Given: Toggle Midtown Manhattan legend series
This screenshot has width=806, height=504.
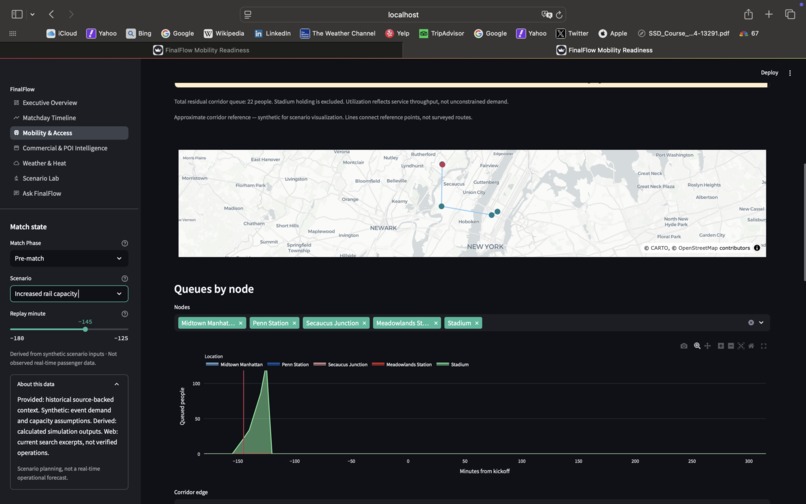Looking at the screenshot, I should click(234, 364).
